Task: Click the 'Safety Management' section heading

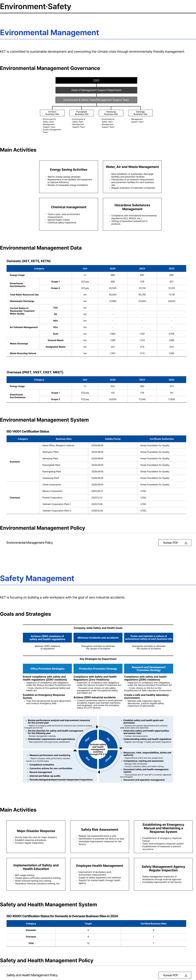Action: 37,578
